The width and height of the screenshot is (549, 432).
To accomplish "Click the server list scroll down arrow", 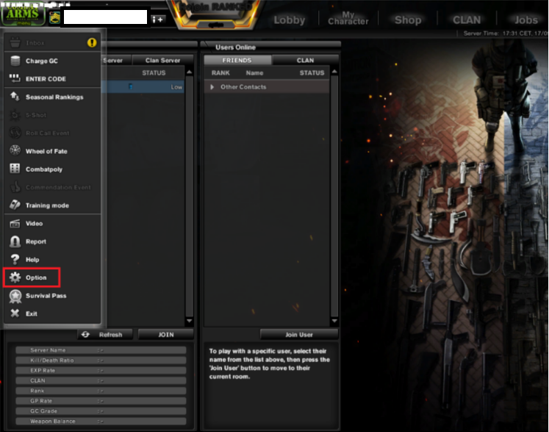I will click(x=189, y=321).
